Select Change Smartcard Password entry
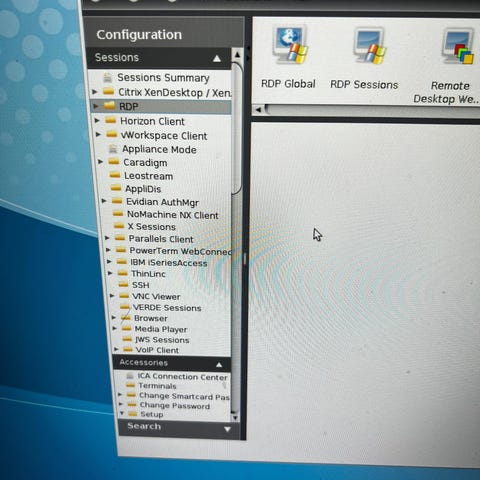The width and height of the screenshot is (480, 480). coord(184,396)
